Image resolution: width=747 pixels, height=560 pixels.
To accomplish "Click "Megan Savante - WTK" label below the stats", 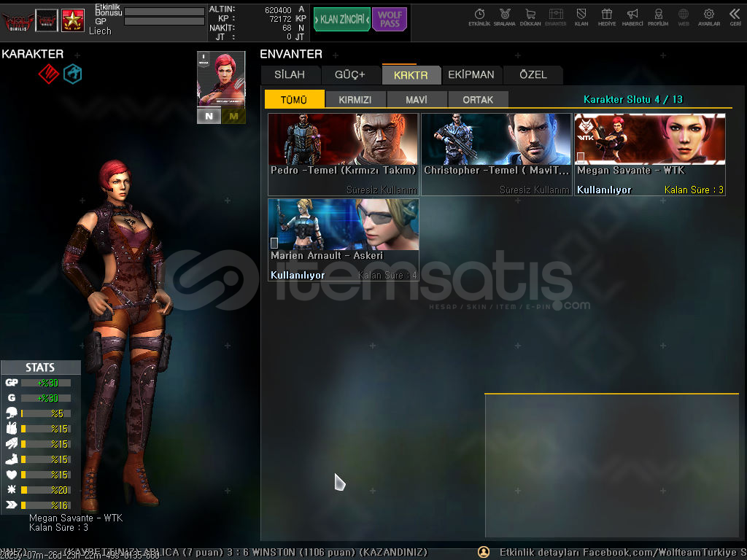I will 76,518.
